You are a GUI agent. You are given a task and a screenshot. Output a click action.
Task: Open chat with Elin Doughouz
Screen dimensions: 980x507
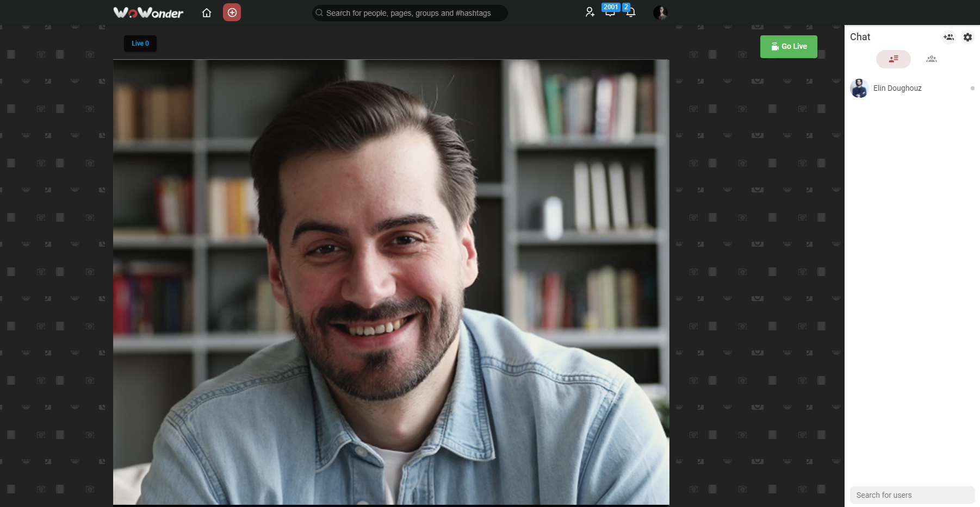click(897, 88)
